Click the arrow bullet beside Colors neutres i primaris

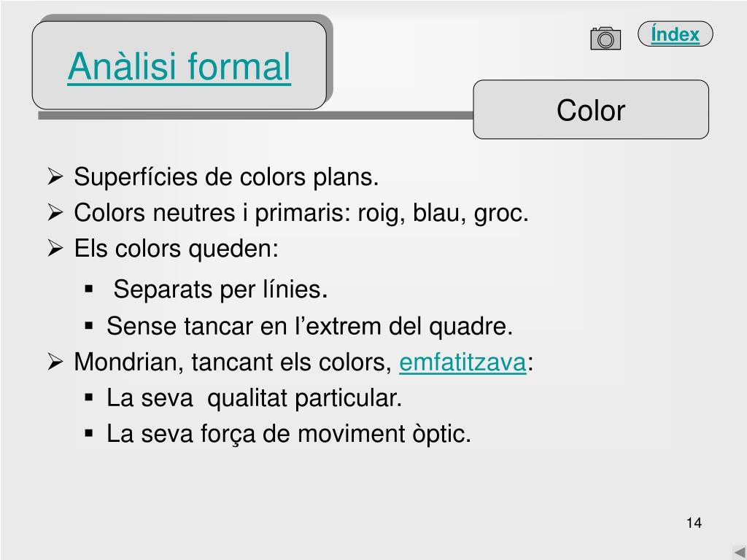pos(55,212)
